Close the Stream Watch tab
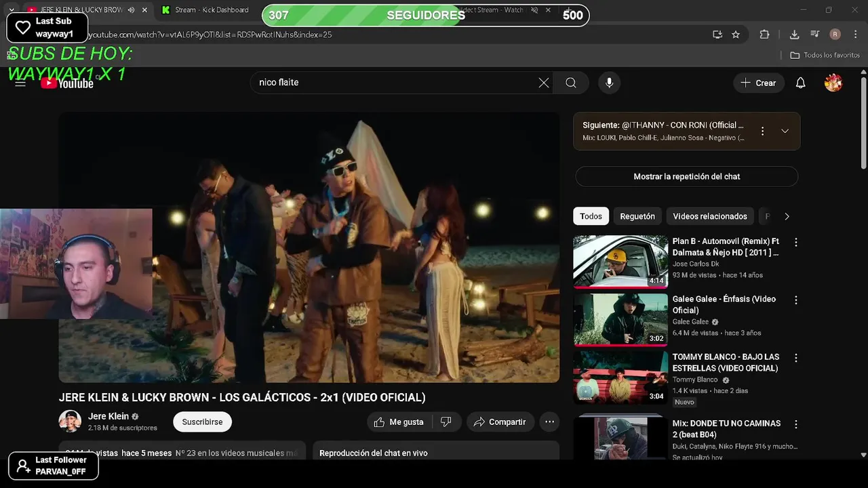Screen dimensions: 868x488 point(548,10)
